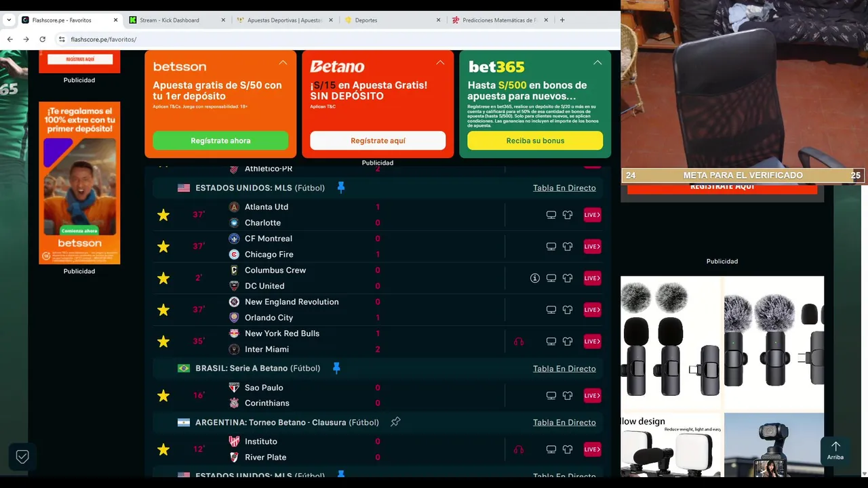Close the Stream - Kick Dashboard tab
This screenshot has height=488, width=868.
223,20
